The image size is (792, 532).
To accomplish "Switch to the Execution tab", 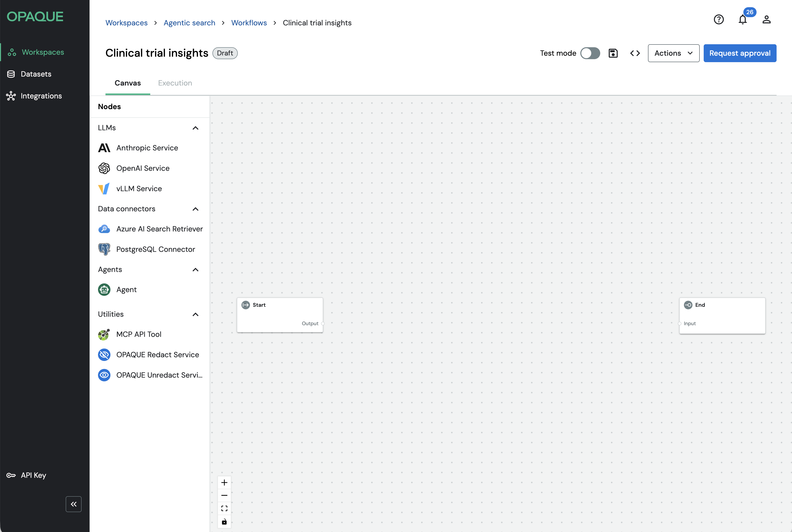I will (175, 83).
